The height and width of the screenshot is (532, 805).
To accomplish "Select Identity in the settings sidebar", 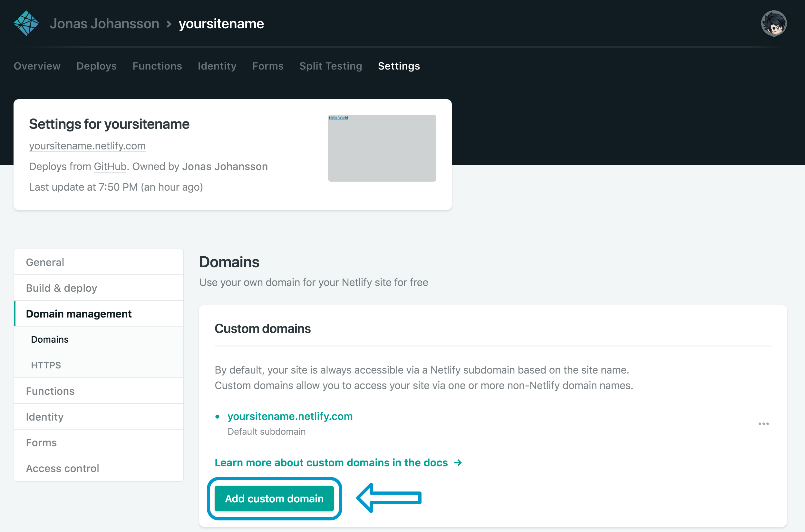I will click(x=99, y=417).
